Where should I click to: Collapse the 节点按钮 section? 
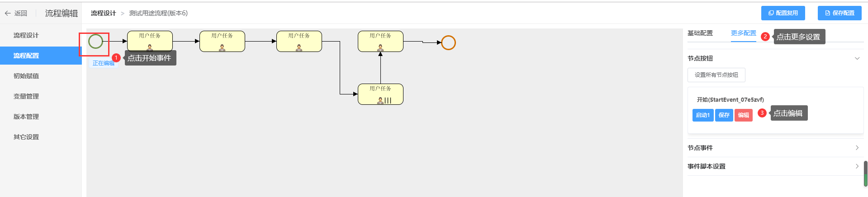pyautogui.click(x=857, y=58)
